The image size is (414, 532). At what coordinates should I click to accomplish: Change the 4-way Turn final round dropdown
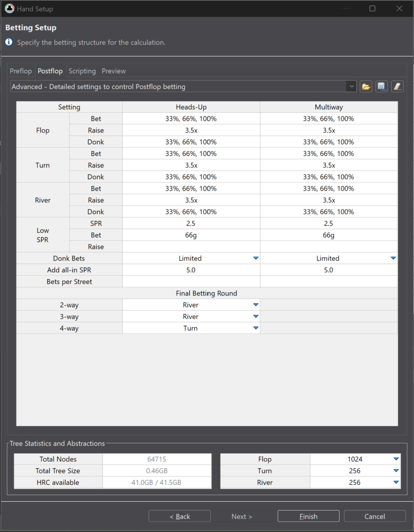[256, 328]
